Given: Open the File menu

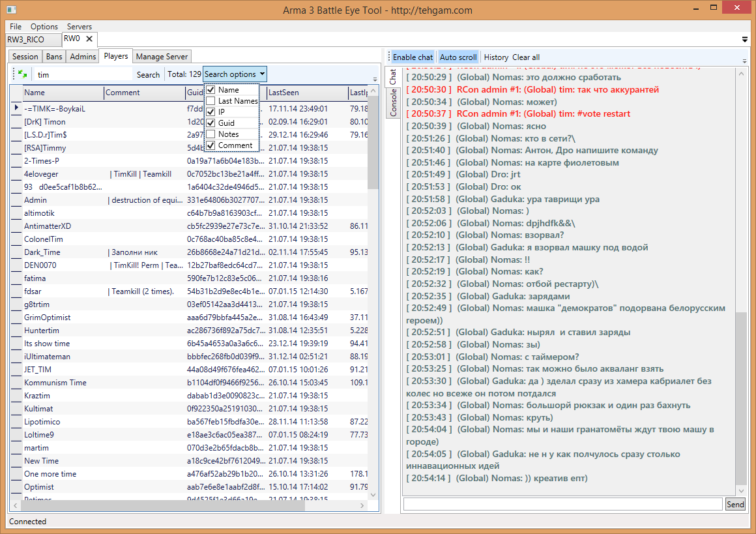Looking at the screenshot, I should 16,27.
